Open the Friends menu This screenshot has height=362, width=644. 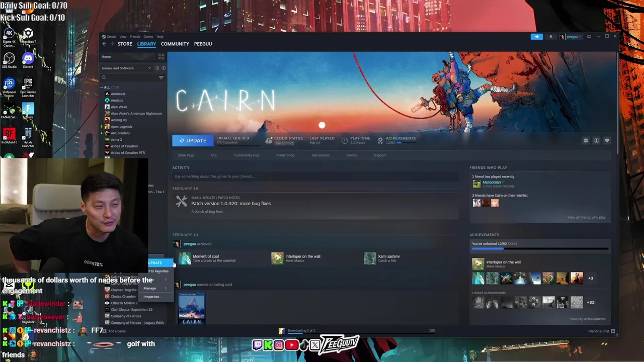click(x=135, y=37)
